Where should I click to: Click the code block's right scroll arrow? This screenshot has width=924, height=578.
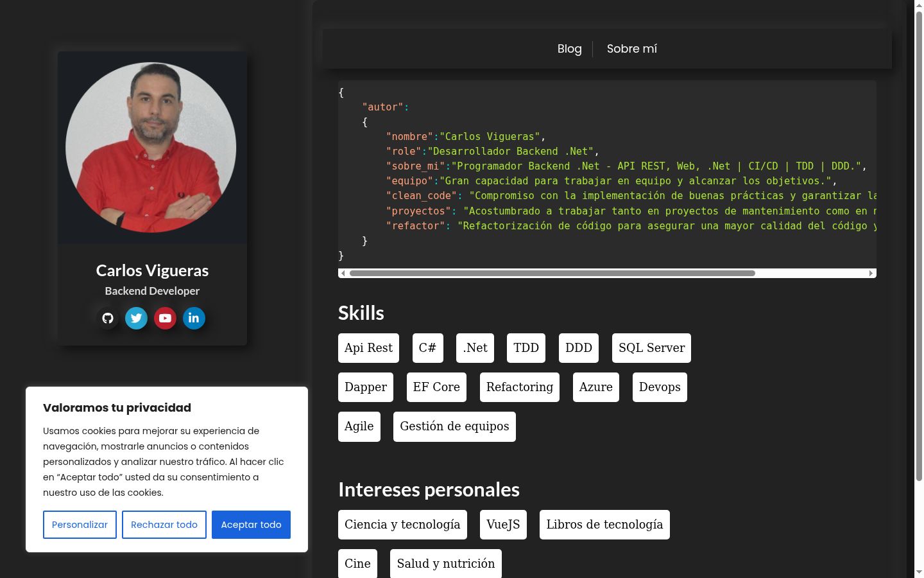(x=871, y=274)
